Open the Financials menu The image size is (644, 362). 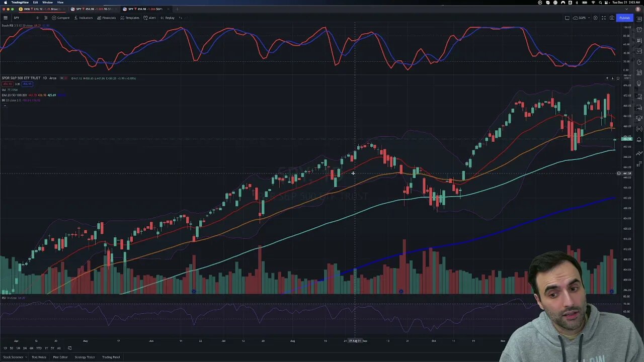click(x=107, y=18)
